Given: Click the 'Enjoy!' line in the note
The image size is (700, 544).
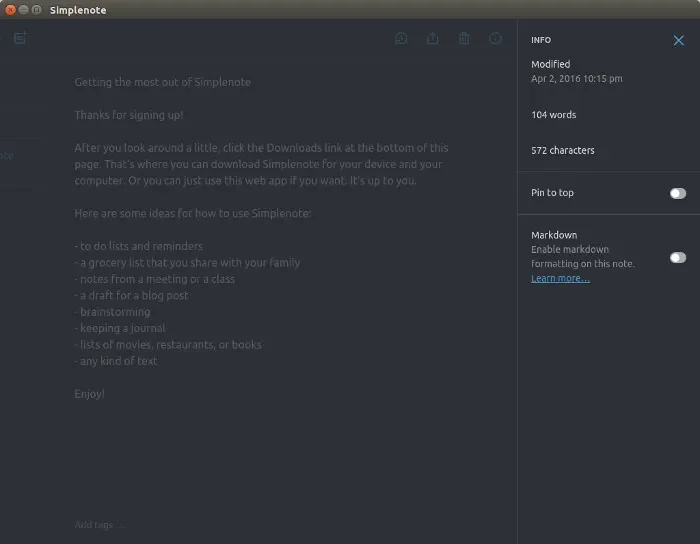Looking at the screenshot, I should [x=89, y=394].
